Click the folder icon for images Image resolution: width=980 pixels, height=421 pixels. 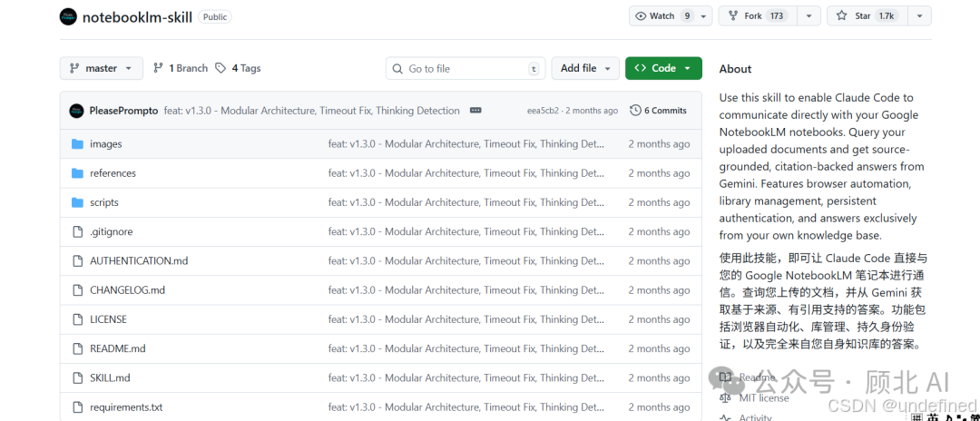tap(77, 144)
